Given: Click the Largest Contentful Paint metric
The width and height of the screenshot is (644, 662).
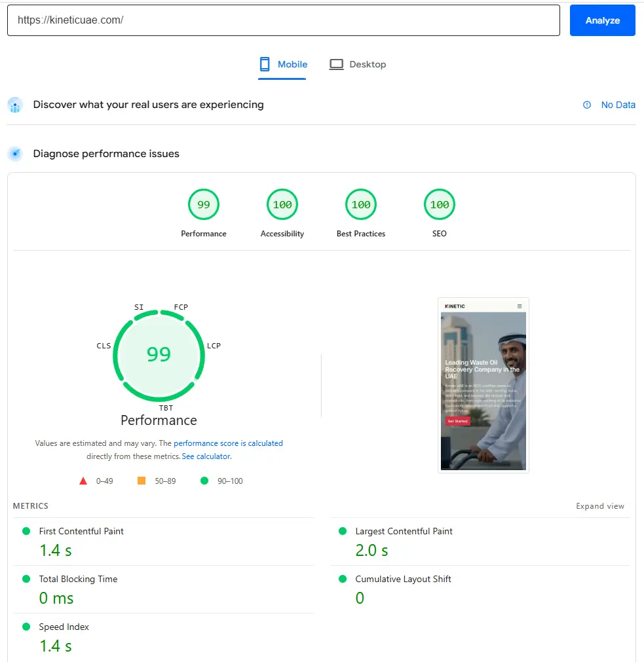Looking at the screenshot, I should pyautogui.click(x=404, y=531).
